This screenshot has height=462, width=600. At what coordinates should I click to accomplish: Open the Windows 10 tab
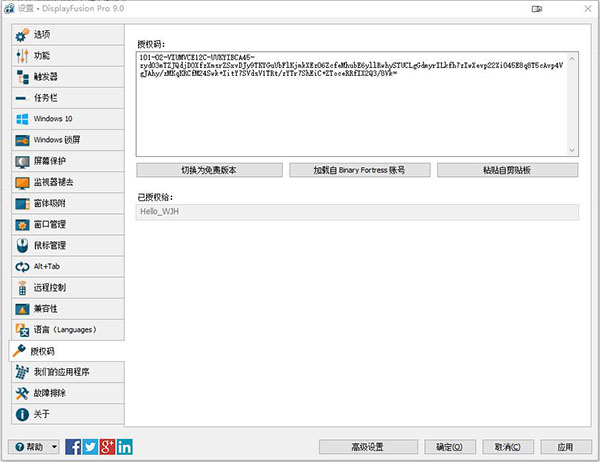(x=68, y=119)
